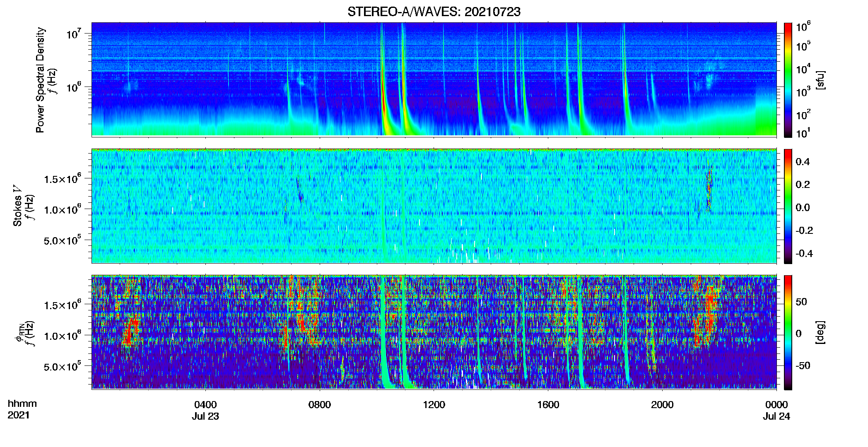The width and height of the screenshot is (868, 447).
Task: Click the phi RTN degree colorbar
Action: (x=788, y=332)
